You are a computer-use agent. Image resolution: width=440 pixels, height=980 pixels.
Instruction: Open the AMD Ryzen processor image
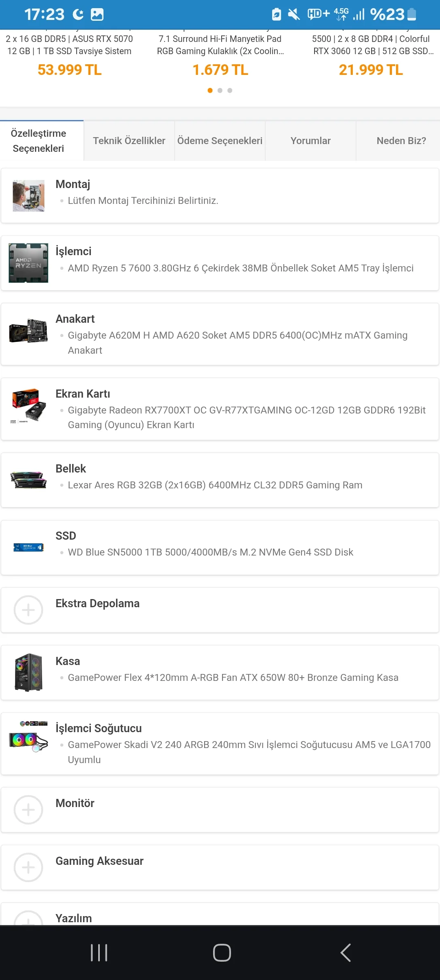29,263
